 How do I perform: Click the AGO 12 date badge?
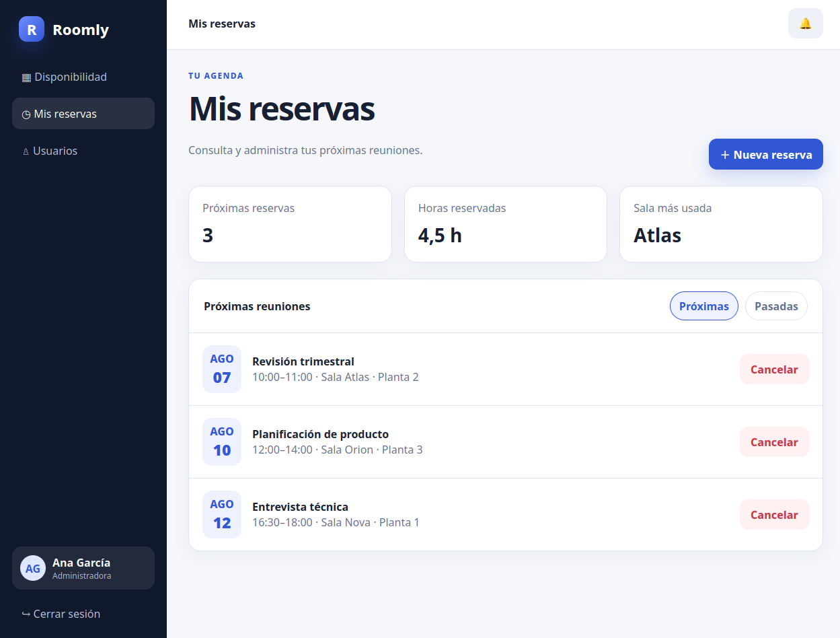point(222,514)
